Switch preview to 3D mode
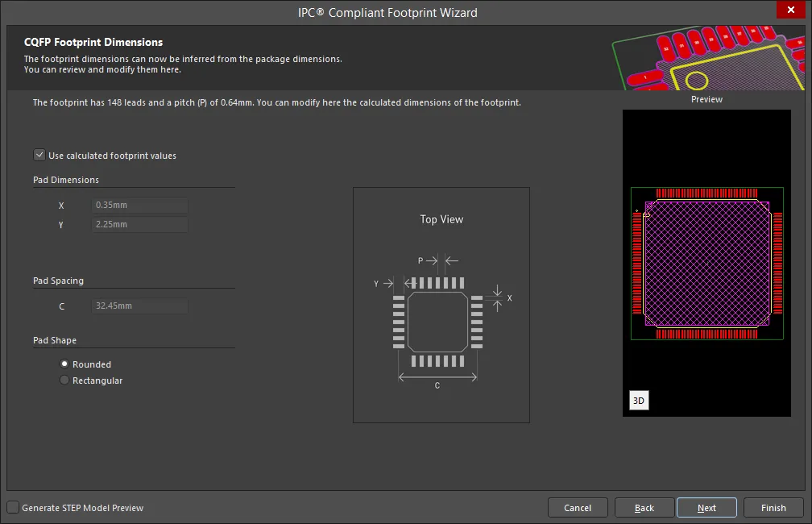Viewport: 812px width, 524px height. pos(639,400)
